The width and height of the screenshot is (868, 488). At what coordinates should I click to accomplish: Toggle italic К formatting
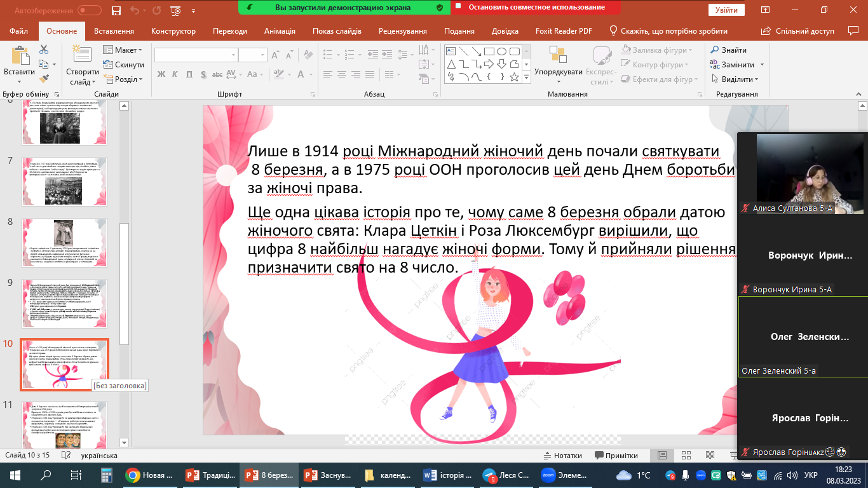coord(175,75)
